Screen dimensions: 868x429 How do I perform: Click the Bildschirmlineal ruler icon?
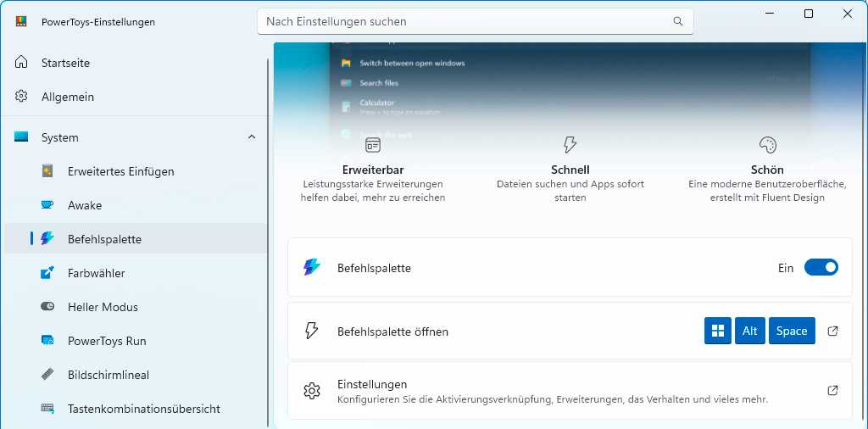click(47, 374)
